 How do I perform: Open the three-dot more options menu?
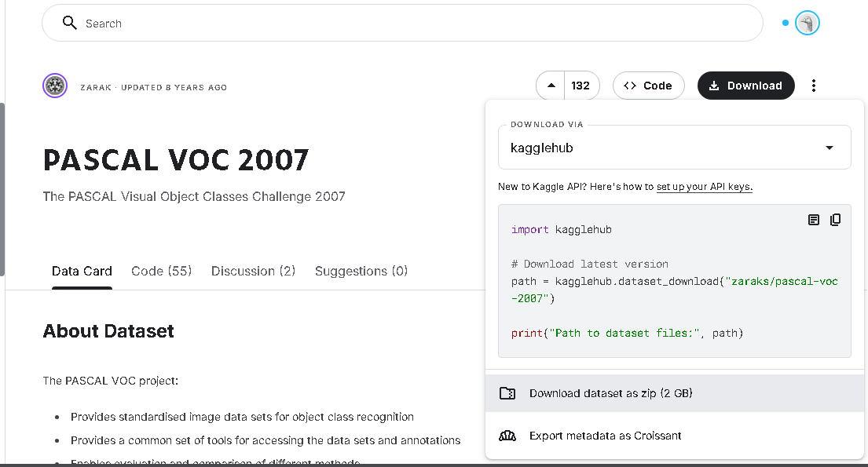[x=814, y=86]
